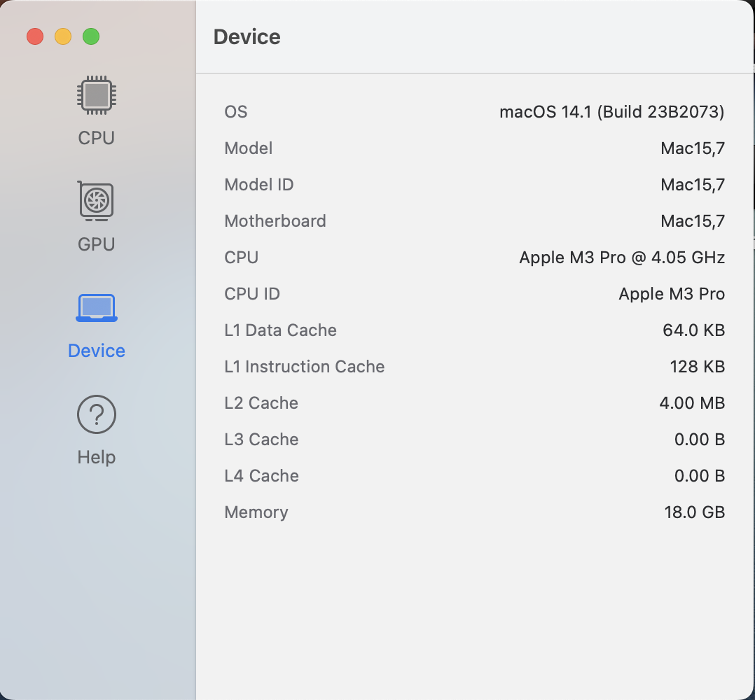Click the Help sidebar label
755x700 pixels.
[96, 457]
